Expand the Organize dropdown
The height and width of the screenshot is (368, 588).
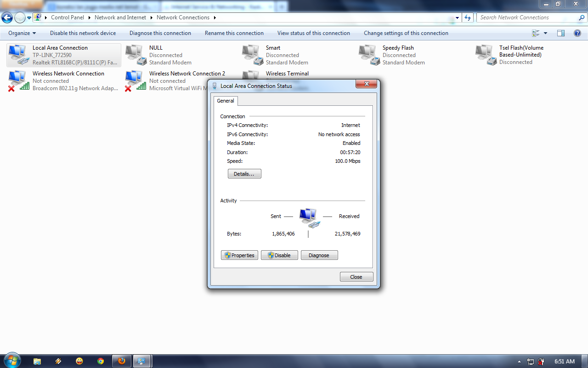(x=21, y=33)
